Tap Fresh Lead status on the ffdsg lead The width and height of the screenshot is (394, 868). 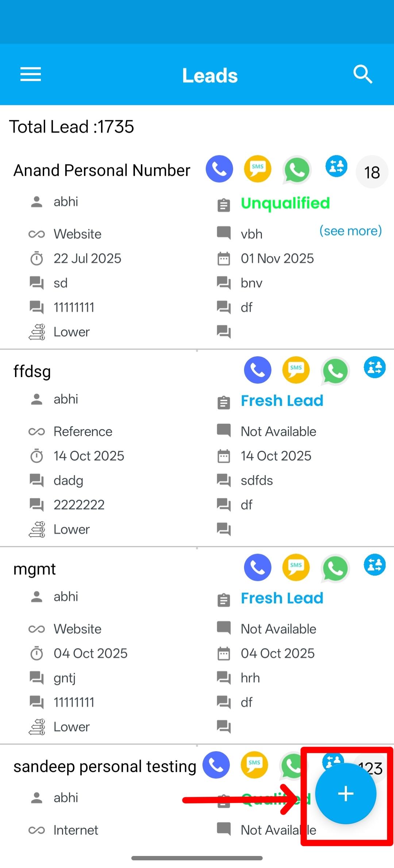(282, 400)
